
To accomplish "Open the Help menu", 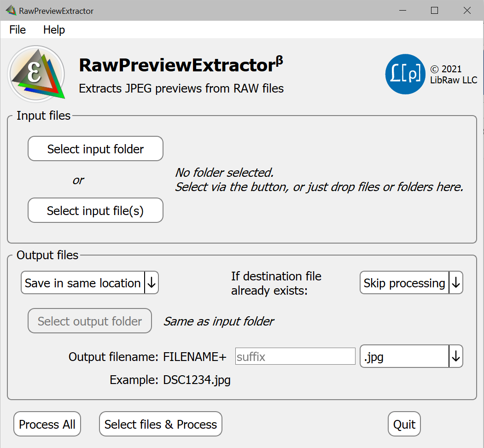I will pos(54,30).
